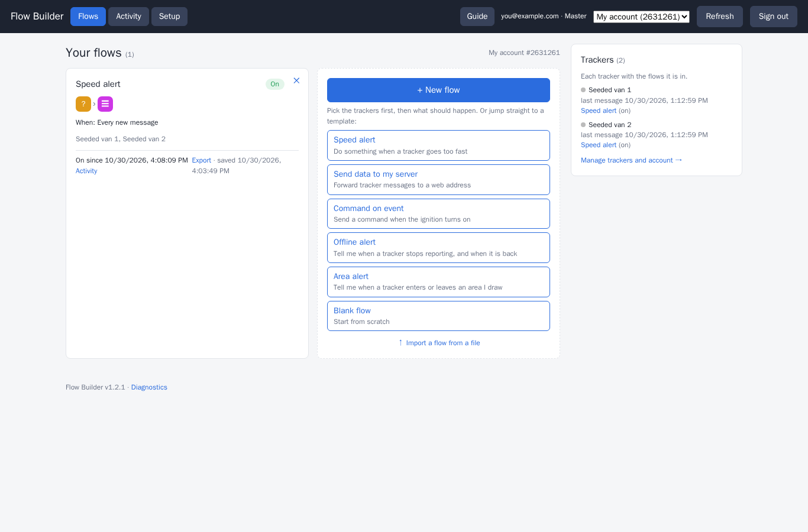Start a Blank flow from scratch
Image resolution: width=808 pixels, height=532 pixels.
(x=438, y=316)
